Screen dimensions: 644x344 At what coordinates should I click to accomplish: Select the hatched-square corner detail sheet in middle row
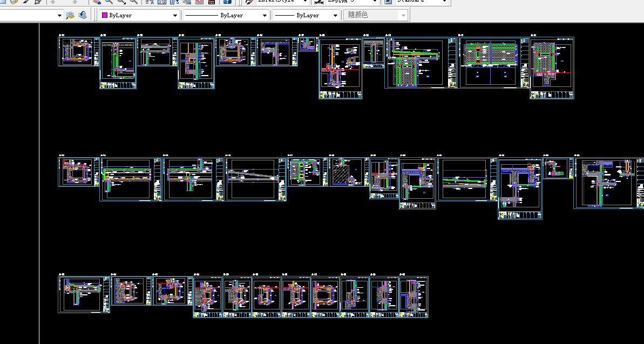click(349, 172)
